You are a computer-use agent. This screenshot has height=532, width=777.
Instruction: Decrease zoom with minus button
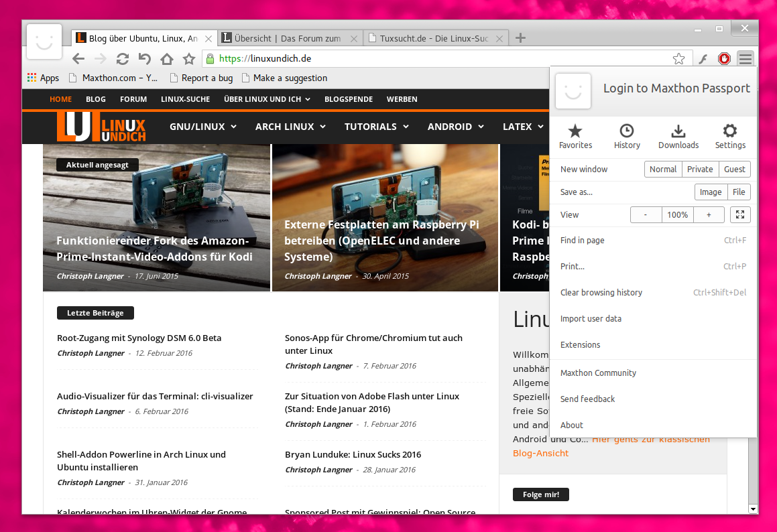(x=646, y=215)
